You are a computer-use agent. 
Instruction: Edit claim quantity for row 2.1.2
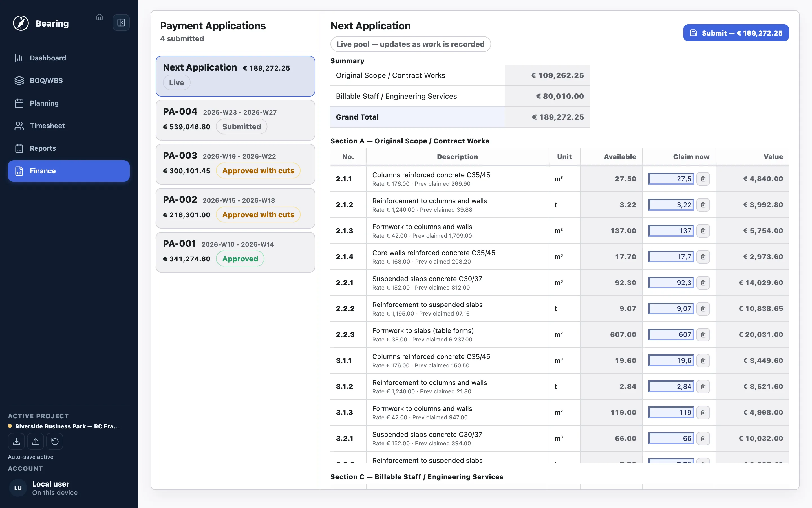pyautogui.click(x=671, y=205)
